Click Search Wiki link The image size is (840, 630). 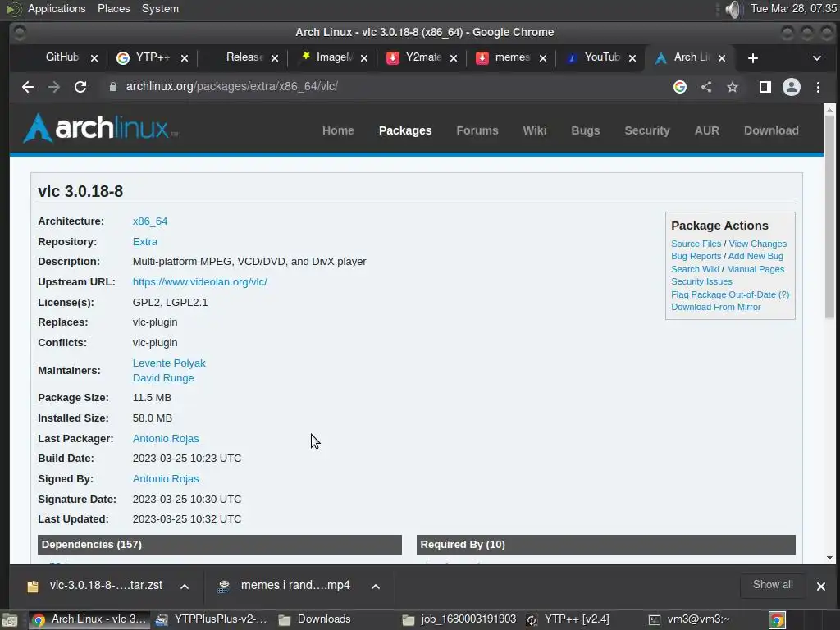(x=695, y=269)
